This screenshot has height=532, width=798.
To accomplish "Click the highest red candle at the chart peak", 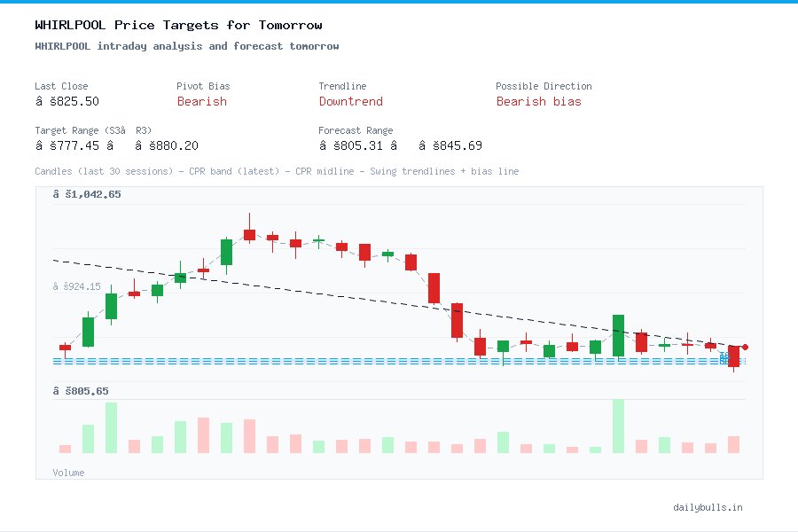I will tap(249, 235).
